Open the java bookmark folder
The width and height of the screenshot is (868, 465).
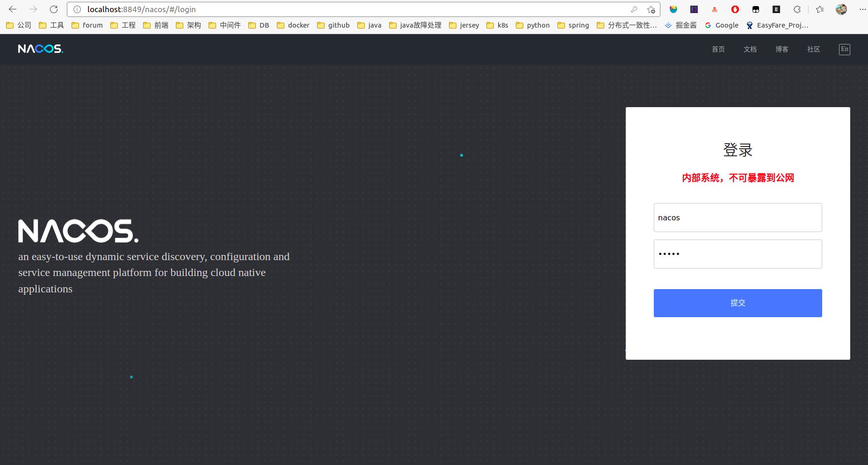369,25
